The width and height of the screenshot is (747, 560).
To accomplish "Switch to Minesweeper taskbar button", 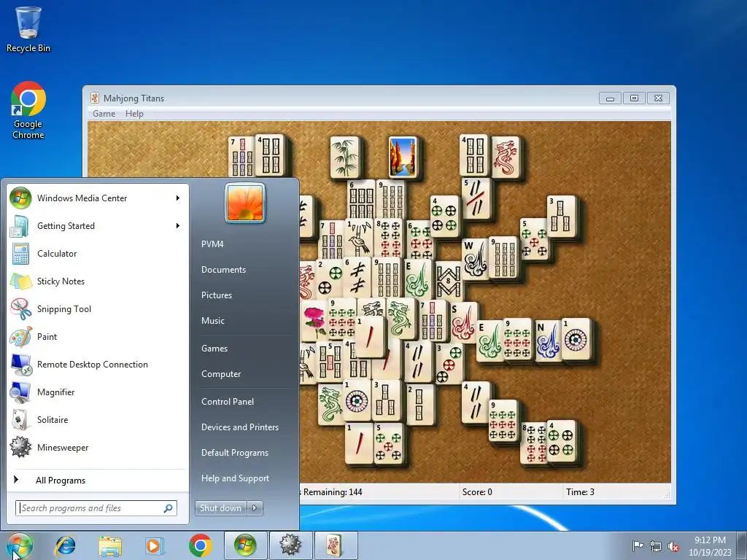I will coord(290,545).
